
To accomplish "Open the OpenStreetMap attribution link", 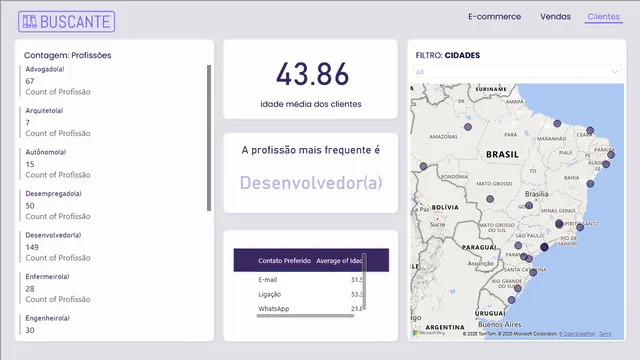I will (577, 334).
